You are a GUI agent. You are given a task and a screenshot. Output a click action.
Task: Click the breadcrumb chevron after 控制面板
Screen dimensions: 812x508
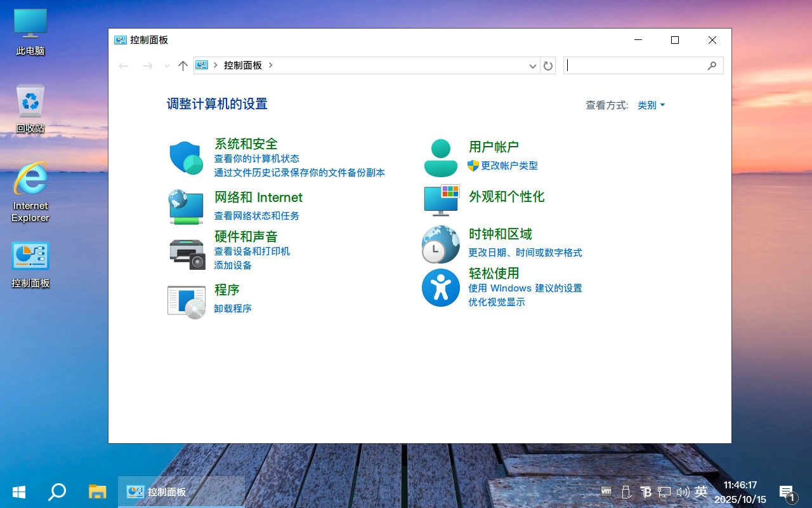pos(270,65)
